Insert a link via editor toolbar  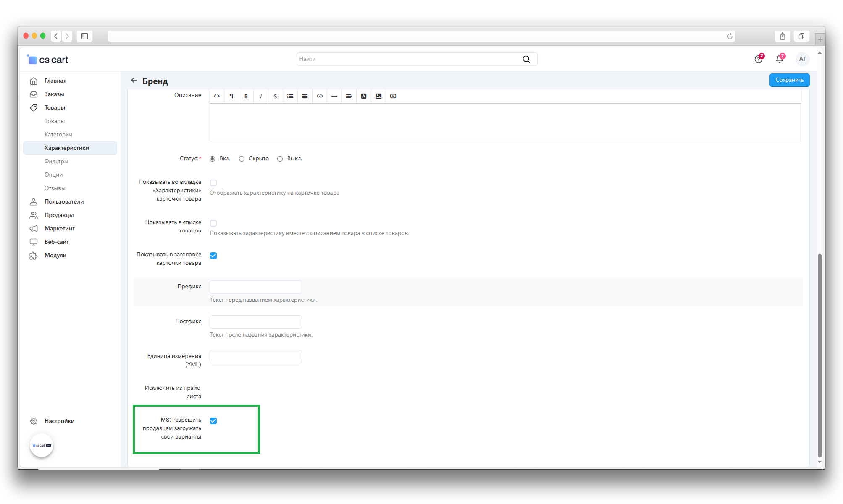[x=320, y=96]
